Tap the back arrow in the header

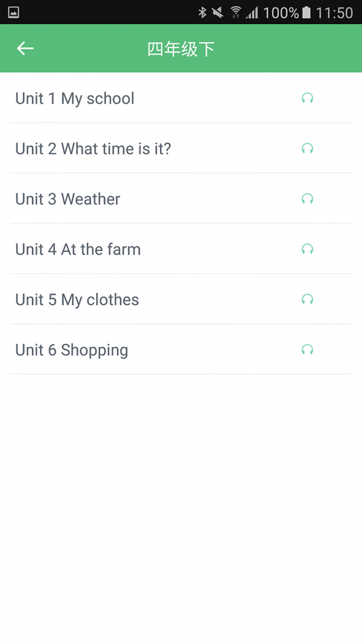tap(25, 49)
